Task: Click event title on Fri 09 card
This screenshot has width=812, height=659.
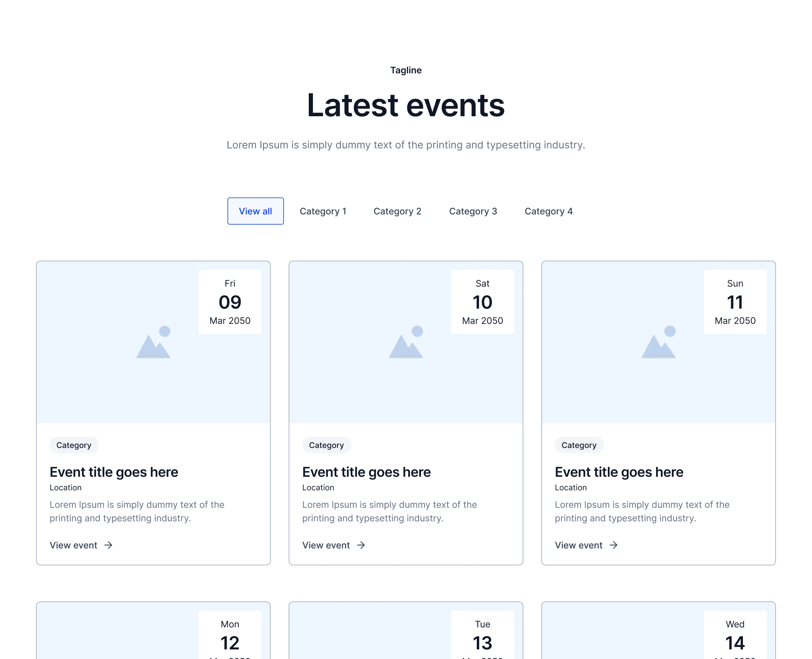Action: click(x=114, y=472)
